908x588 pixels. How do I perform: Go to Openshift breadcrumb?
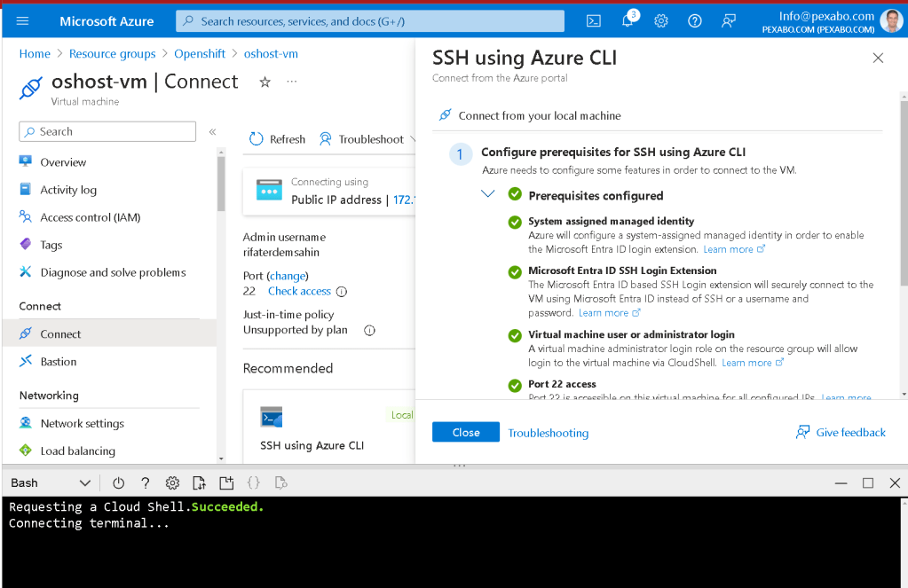[x=200, y=54]
